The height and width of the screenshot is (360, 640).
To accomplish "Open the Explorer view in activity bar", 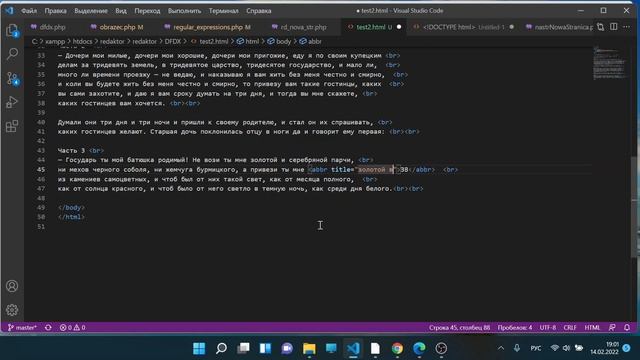I will (12, 30).
